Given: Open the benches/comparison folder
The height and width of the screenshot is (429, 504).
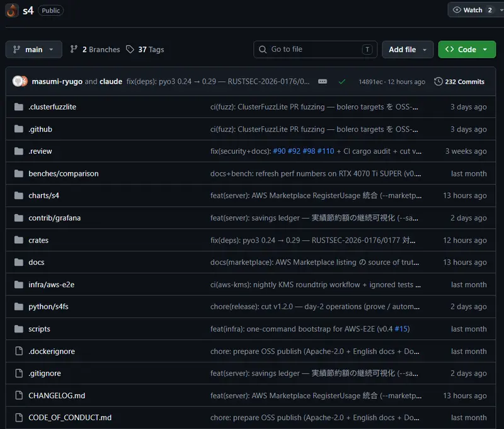Looking at the screenshot, I should pyautogui.click(x=64, y=173).
